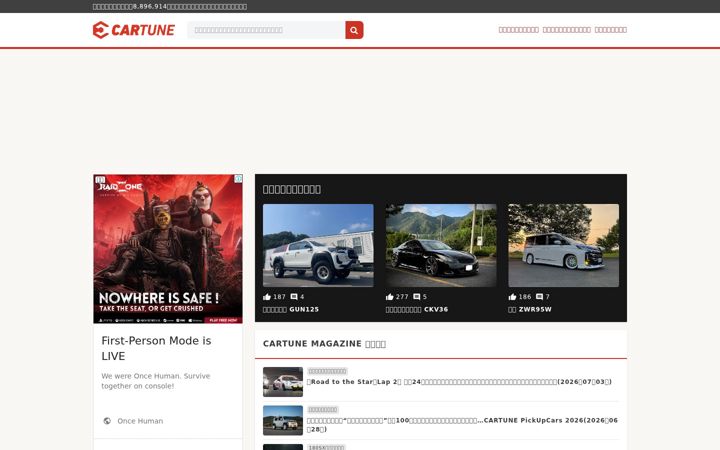Click the CARTUNE logo
Screen dimensions: 720x450
pos(134,30)
